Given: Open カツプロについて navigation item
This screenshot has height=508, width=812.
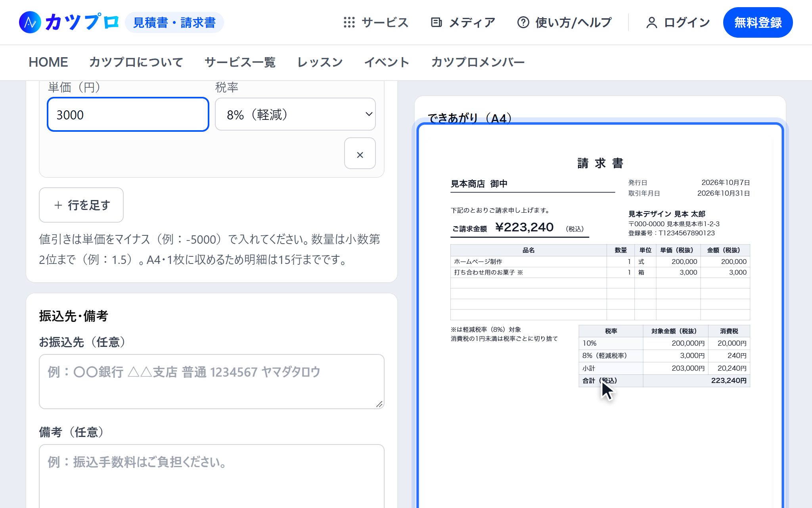Looking at the screenshot, I should pos(136,62).
